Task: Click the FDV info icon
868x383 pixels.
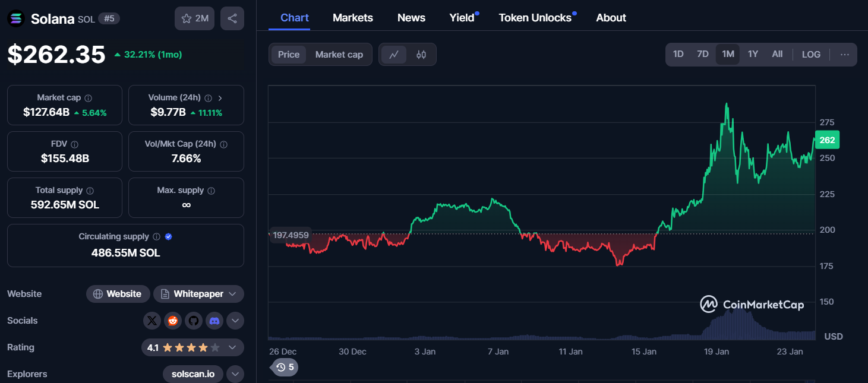Action: click(x=74, y=144)
